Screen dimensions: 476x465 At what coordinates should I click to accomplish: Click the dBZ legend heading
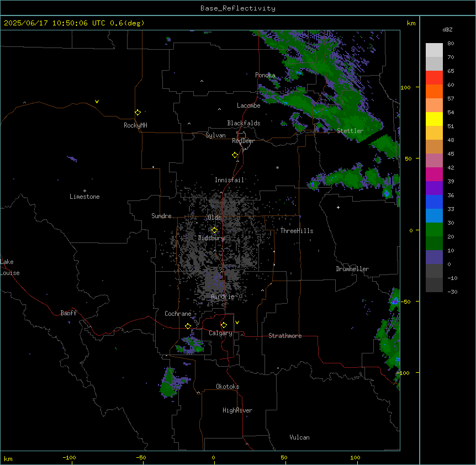447,30
